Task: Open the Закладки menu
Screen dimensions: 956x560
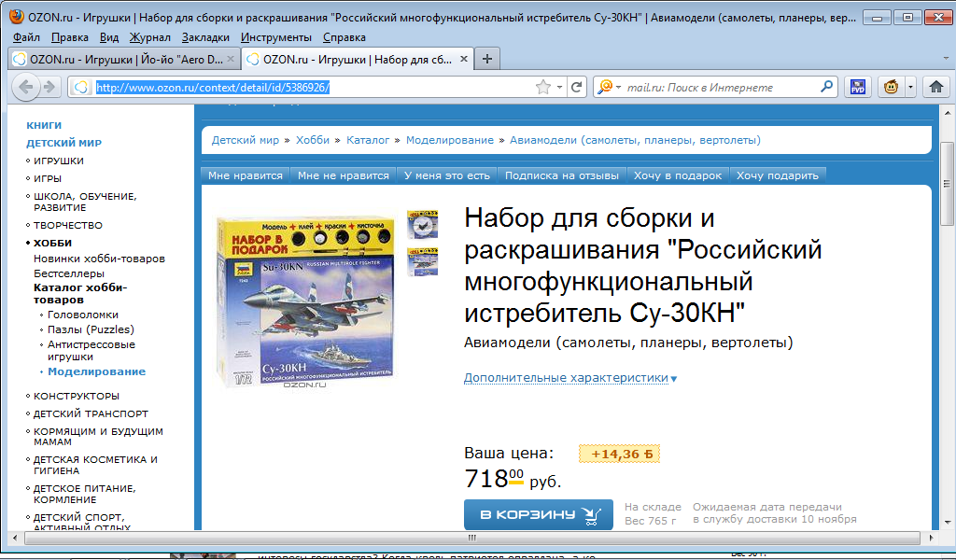Action: click(x=205, y=37)
